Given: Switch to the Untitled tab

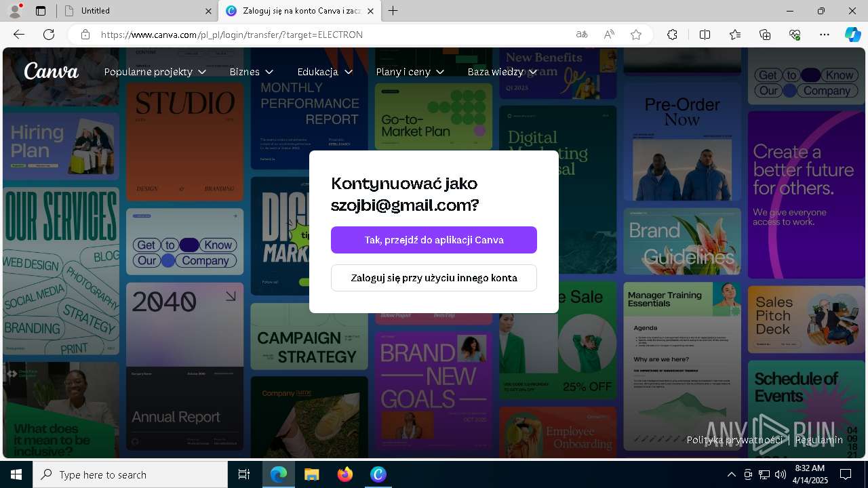Looking at the screenshot, I should (136, 11).
